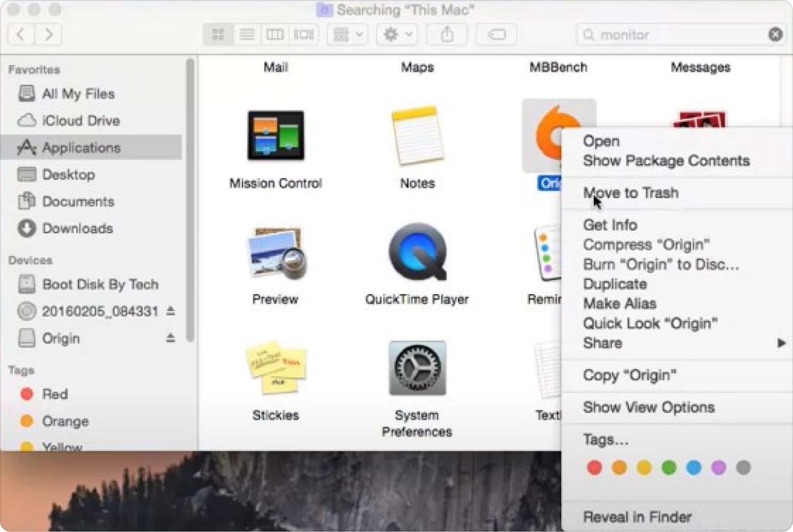793x532 pixels.
Task: Open the Arrange dropdown in toolbar
Action: point(347,35)
